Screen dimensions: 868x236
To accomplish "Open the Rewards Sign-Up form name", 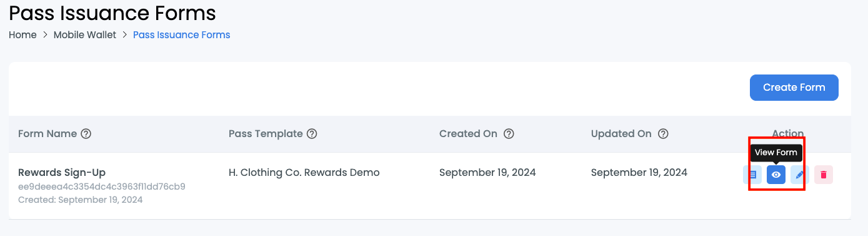I will [x=62, y=172].
